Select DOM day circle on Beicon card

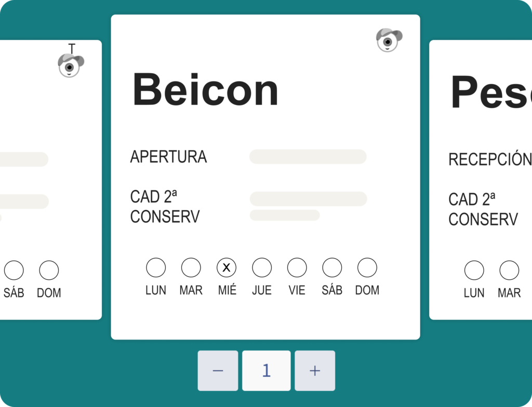coord(367,268)
